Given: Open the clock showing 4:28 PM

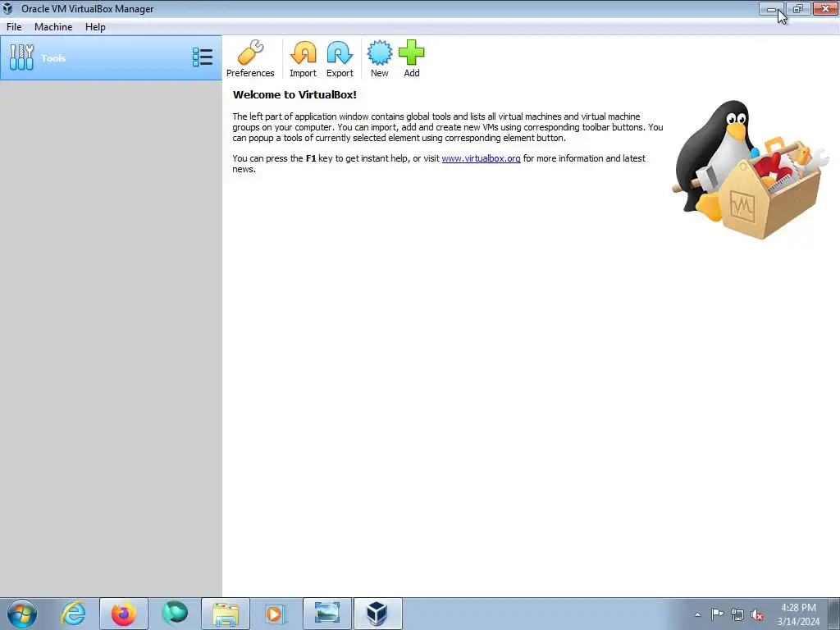Looking at the screenshot, I should tap(798, 614).
